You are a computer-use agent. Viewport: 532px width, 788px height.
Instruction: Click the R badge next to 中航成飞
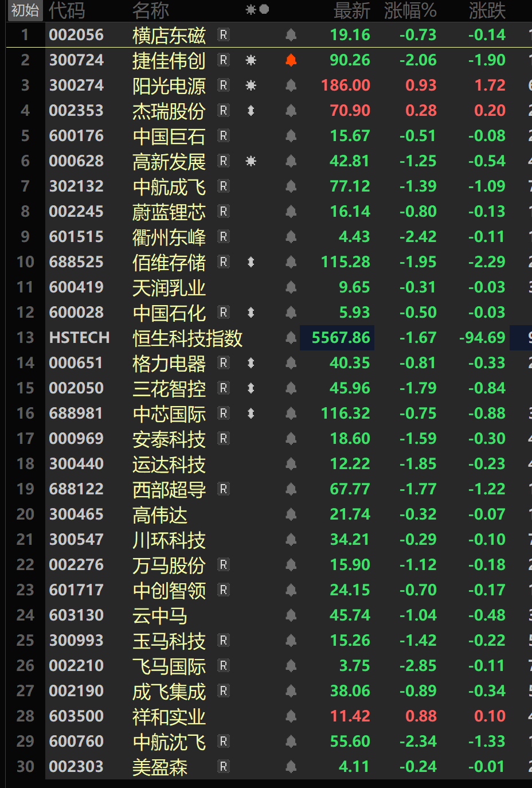pos(224,186)
